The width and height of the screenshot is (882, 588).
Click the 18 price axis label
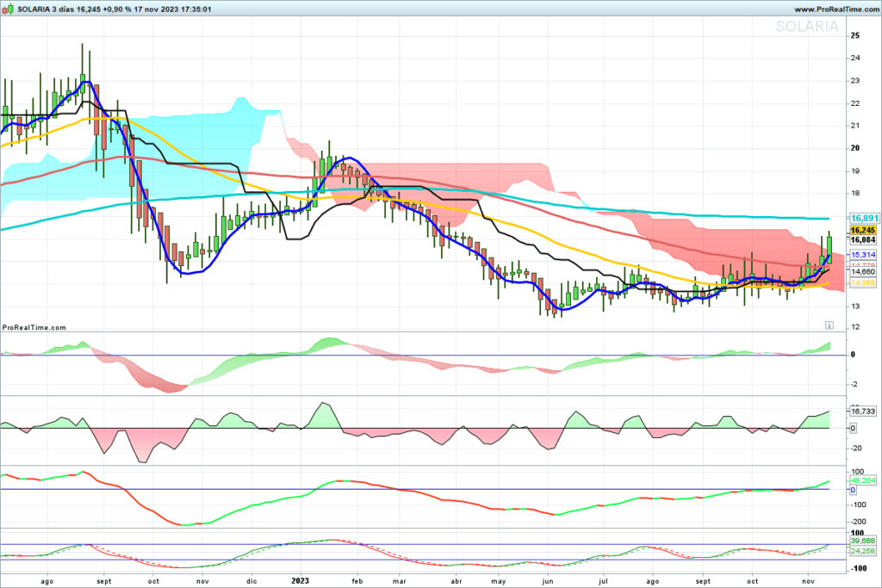[855, 194]
